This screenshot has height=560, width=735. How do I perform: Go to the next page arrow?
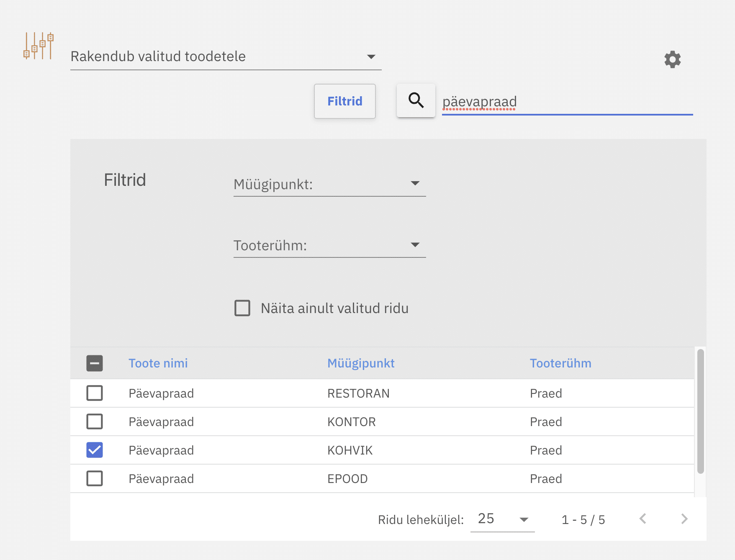coord(684,519)
